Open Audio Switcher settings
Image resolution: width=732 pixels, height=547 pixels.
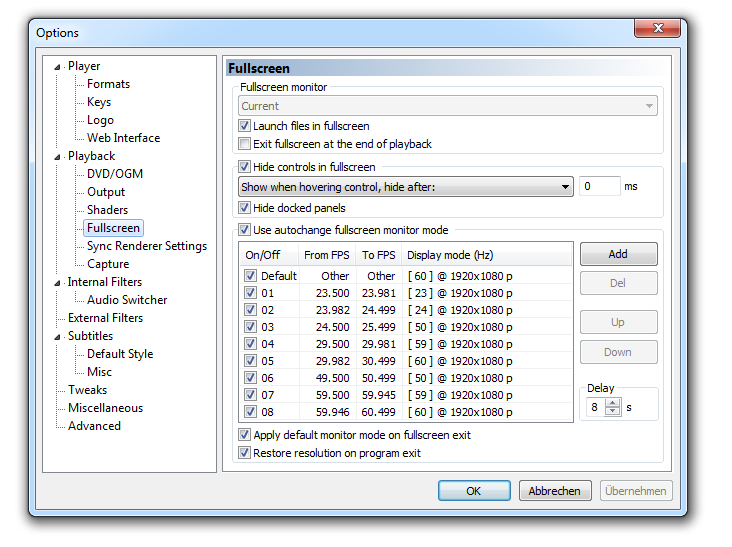coord(127,300)
